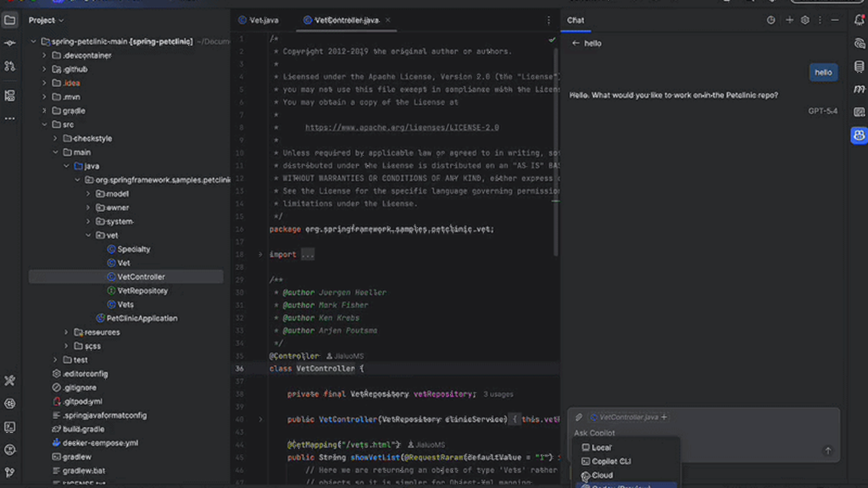Select the Chat tab in Copilot panel
Image resolution: width=868 pixels, height=488 pixels.
point(576,20)
